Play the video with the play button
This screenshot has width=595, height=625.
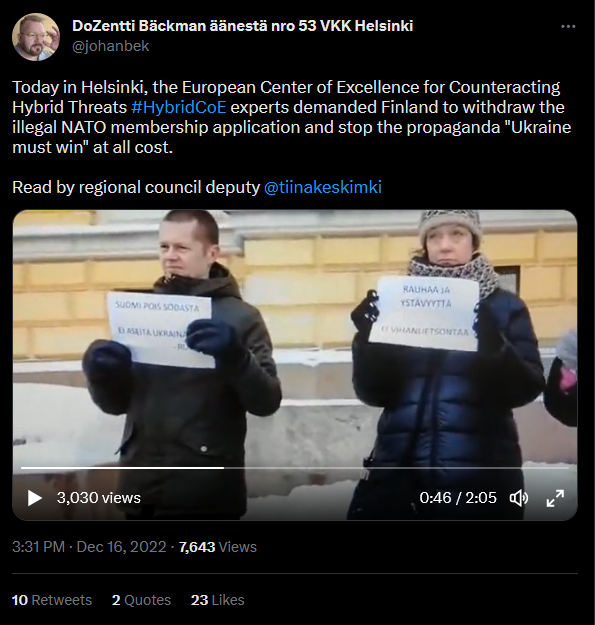35,498
